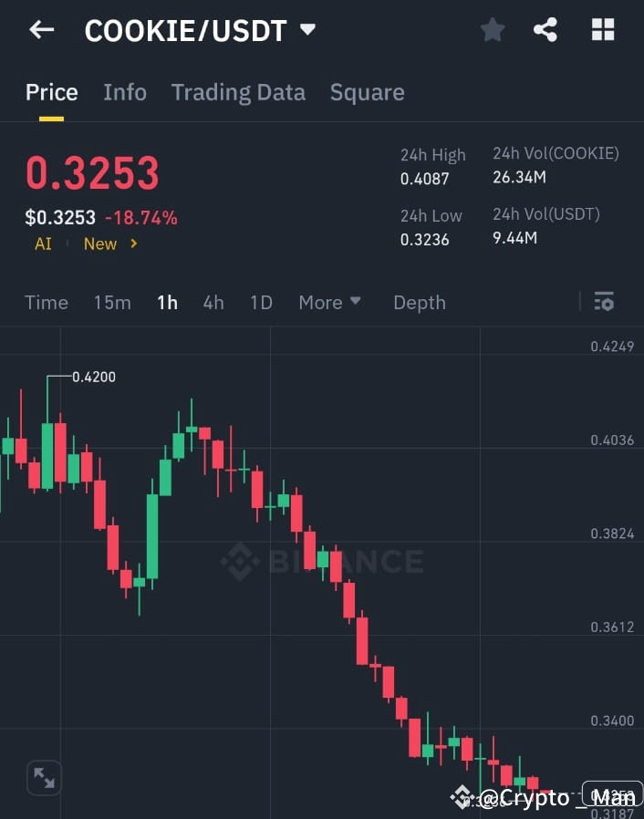Tap the New feature link
The height and width of the screenshot is (819, 644).
[x=100, y=244]
